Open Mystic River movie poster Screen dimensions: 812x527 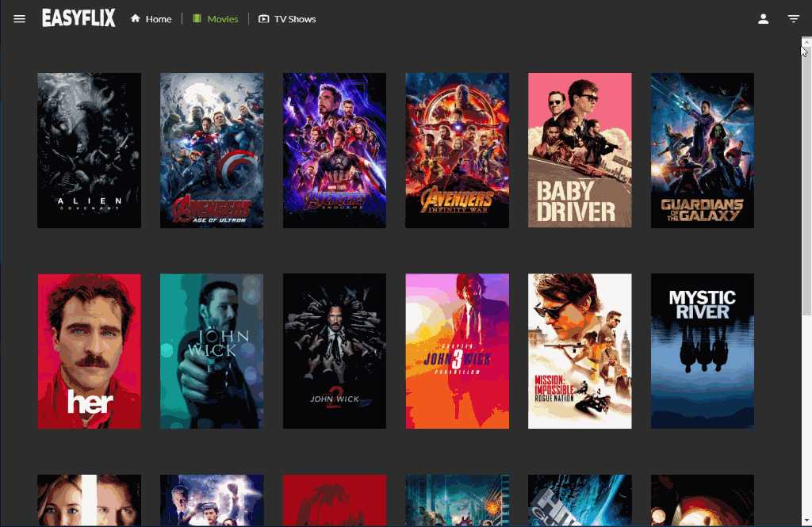[x=703, y=351]
